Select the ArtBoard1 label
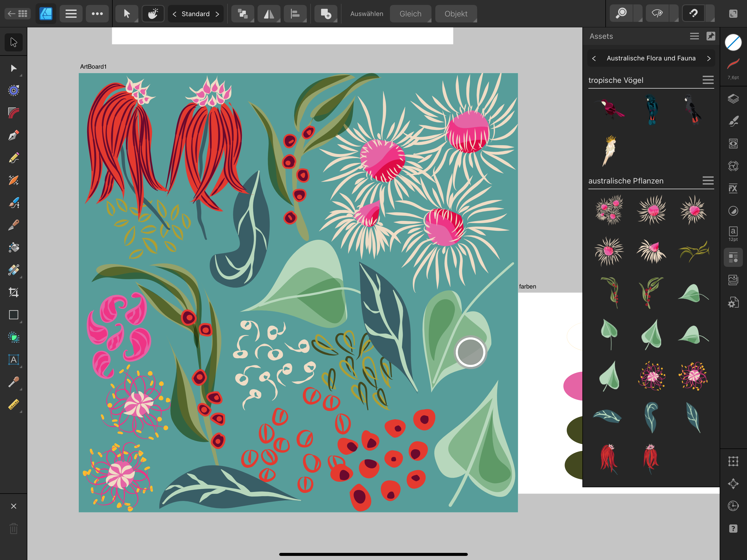747x560 pixels. 93,67
